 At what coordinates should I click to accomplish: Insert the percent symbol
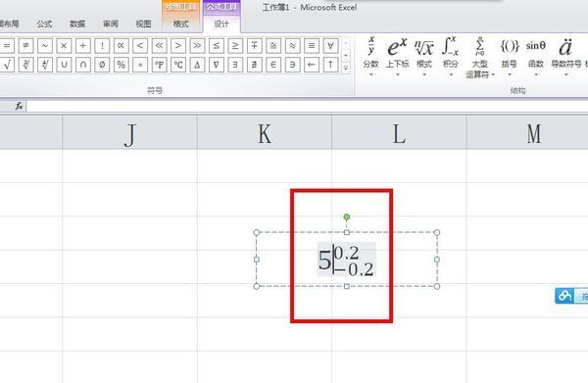[121, 65]
